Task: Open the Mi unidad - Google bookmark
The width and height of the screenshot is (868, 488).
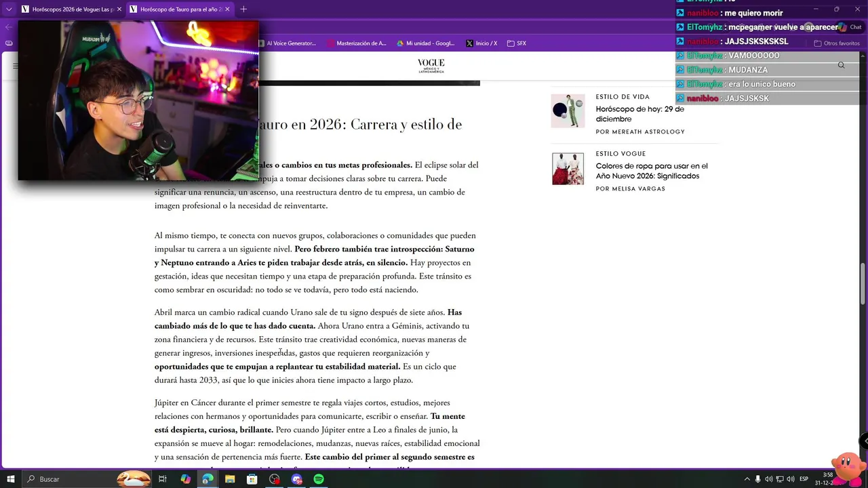Action: pyautogui.click(x=426, y=43)
